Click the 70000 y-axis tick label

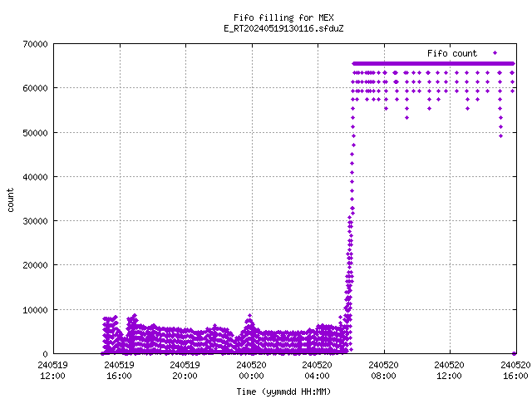(x=35, y=44)
